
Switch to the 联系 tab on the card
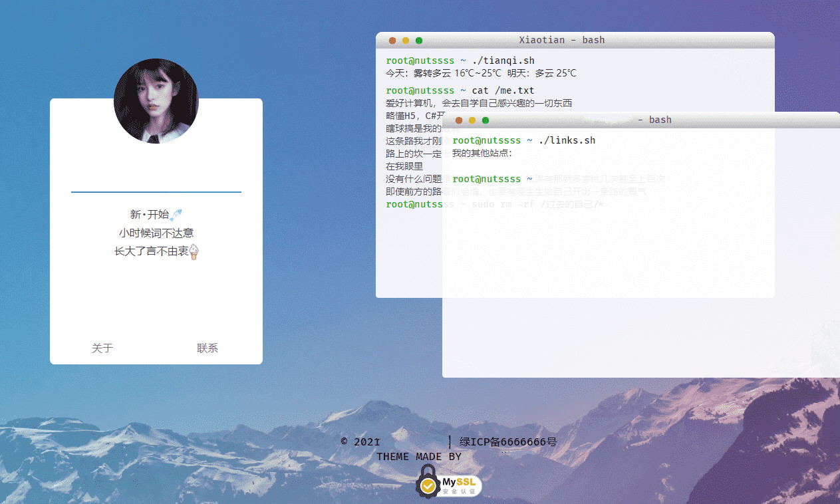208,348
